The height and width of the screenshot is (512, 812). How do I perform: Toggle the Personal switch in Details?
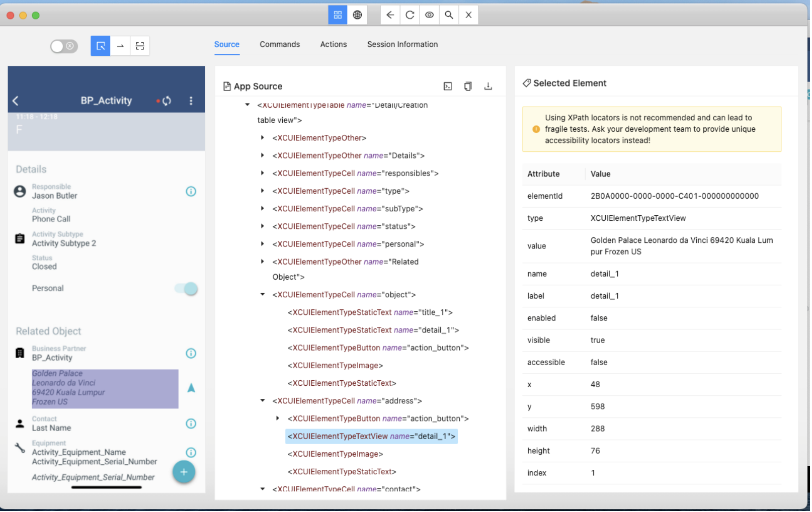pos(187,289)
